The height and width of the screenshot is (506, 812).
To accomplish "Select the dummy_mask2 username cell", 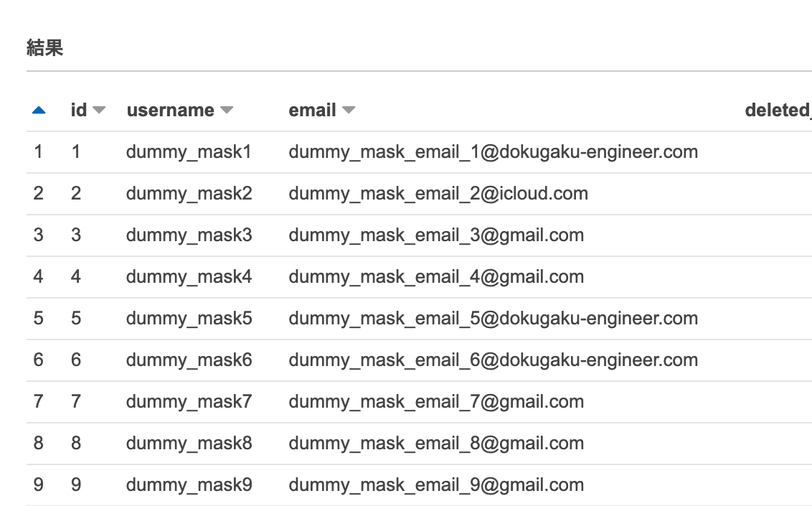I will click(189, 194).
